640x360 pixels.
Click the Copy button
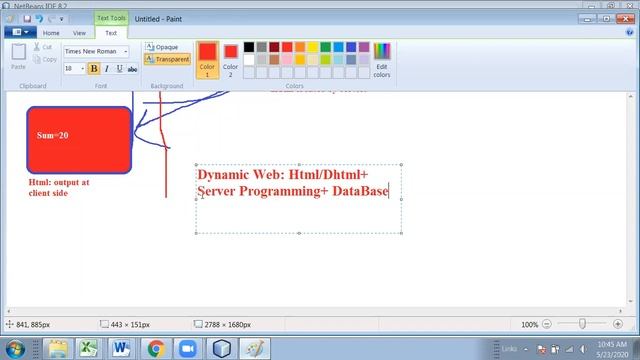tap(45, 60)
